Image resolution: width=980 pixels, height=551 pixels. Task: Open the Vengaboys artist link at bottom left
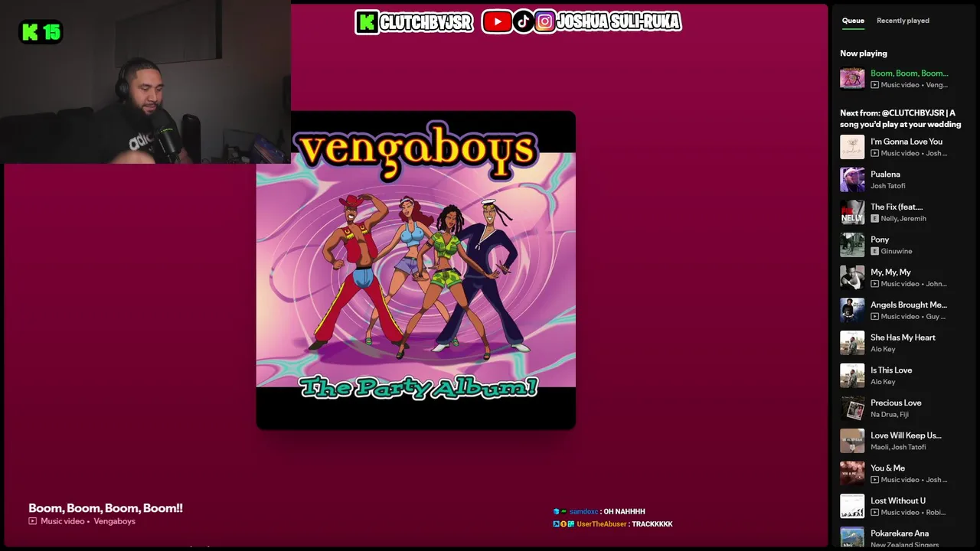(114, 521)
